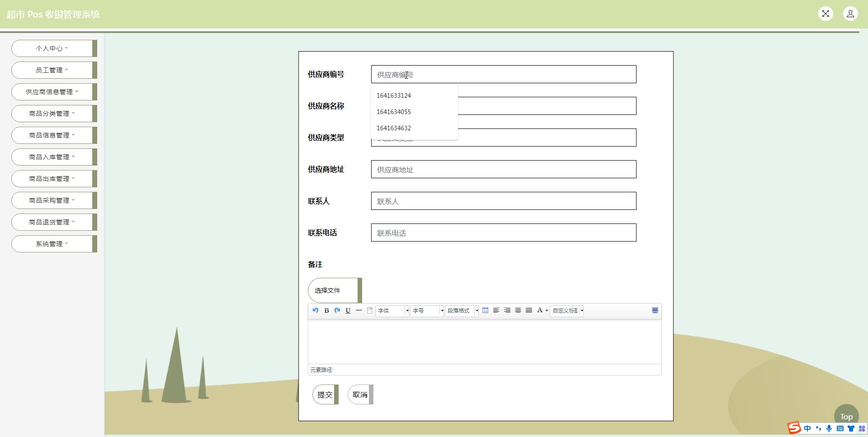
Task: Click the 选择文件 choose file button
Action: tap(335, 290)
